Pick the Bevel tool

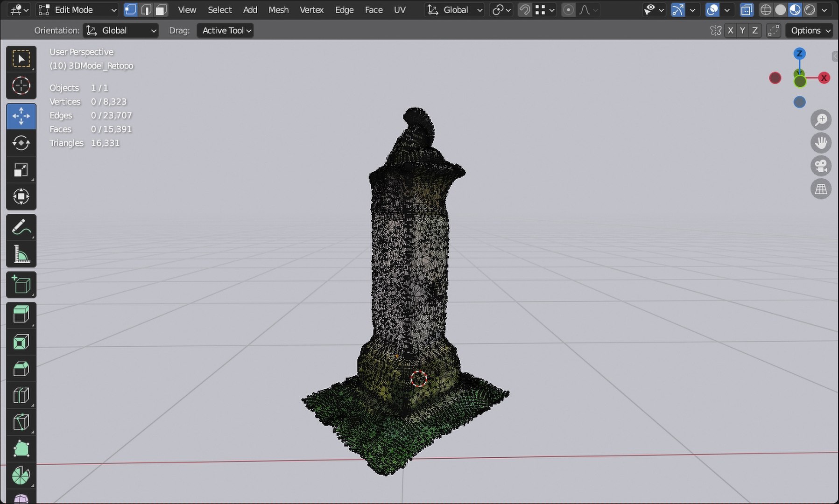(x=21, y=369)
